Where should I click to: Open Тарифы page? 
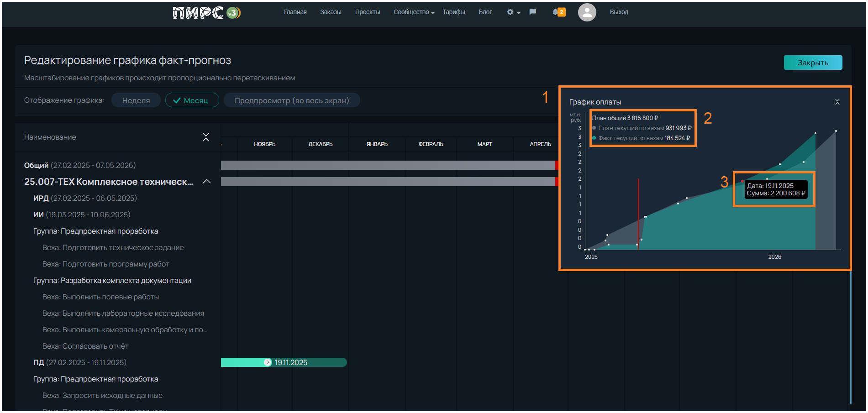[454, 12]
